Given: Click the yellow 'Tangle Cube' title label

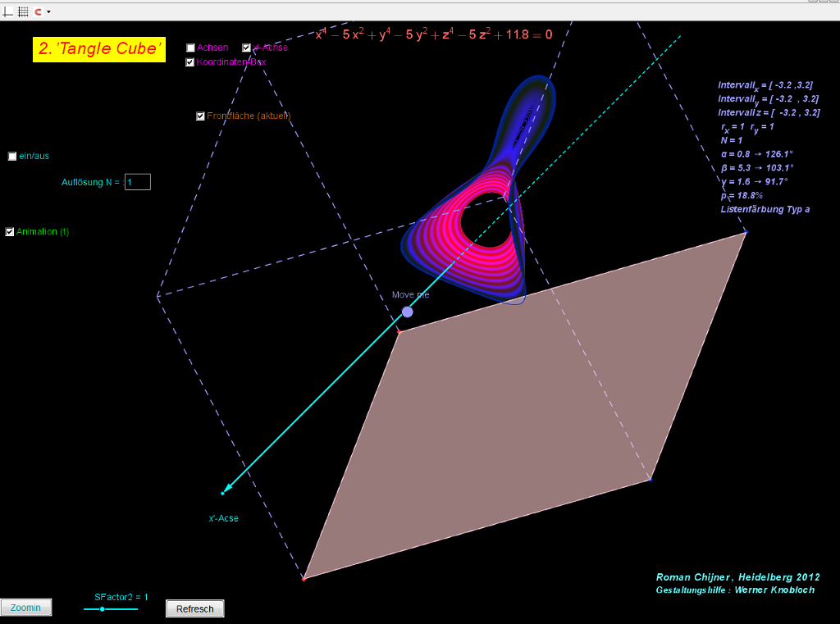Looking at the screenshot, I should pyautogui.click(x=100, y=49).
